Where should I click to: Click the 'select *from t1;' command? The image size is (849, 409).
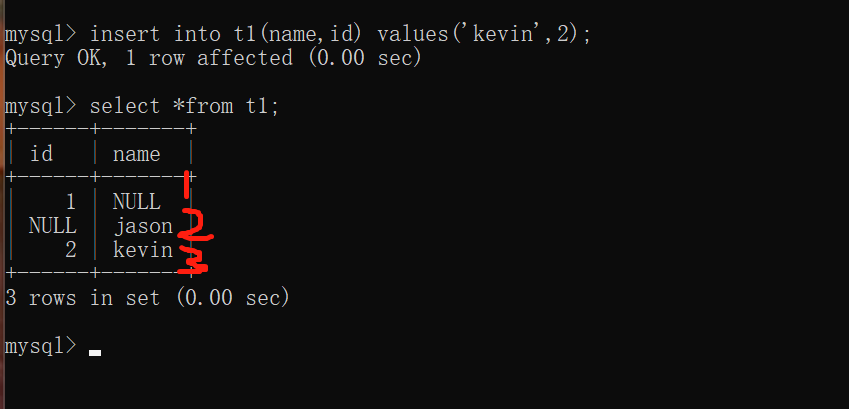184,106
